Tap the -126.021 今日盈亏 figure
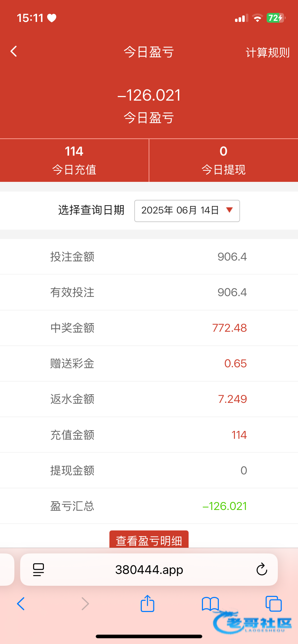 tap(149, 96)
